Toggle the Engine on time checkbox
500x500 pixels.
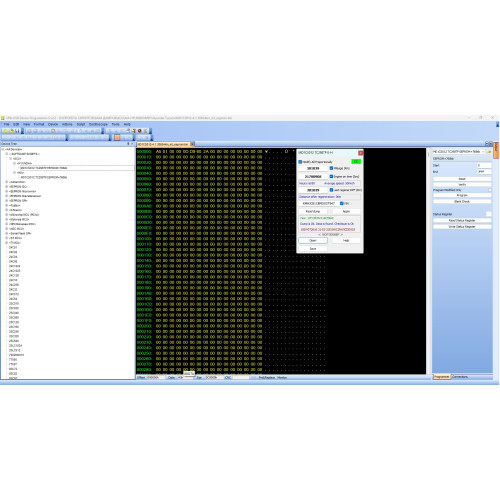pyautogui.click(x=331, y=176)
